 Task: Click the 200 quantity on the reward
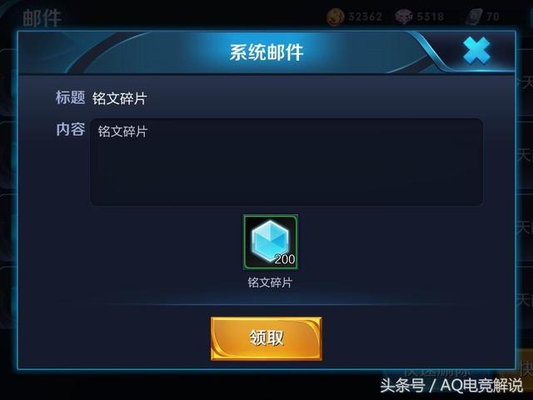285,259
